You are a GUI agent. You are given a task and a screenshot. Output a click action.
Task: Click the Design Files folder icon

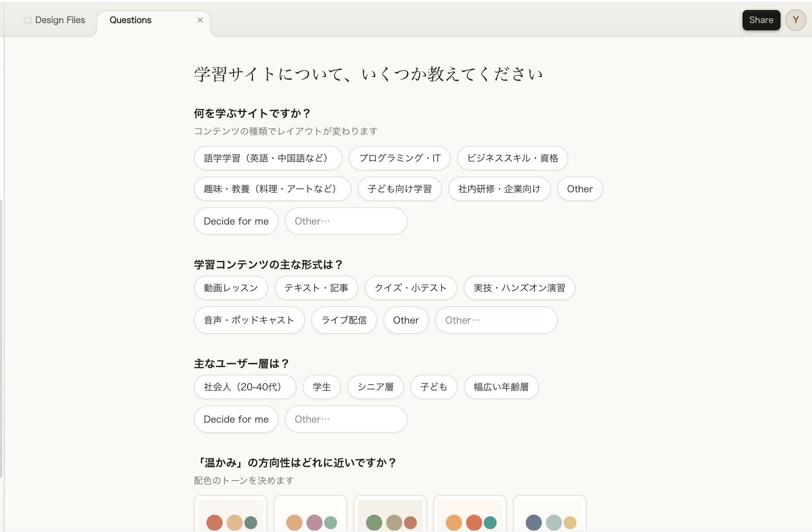coord(28,20)
